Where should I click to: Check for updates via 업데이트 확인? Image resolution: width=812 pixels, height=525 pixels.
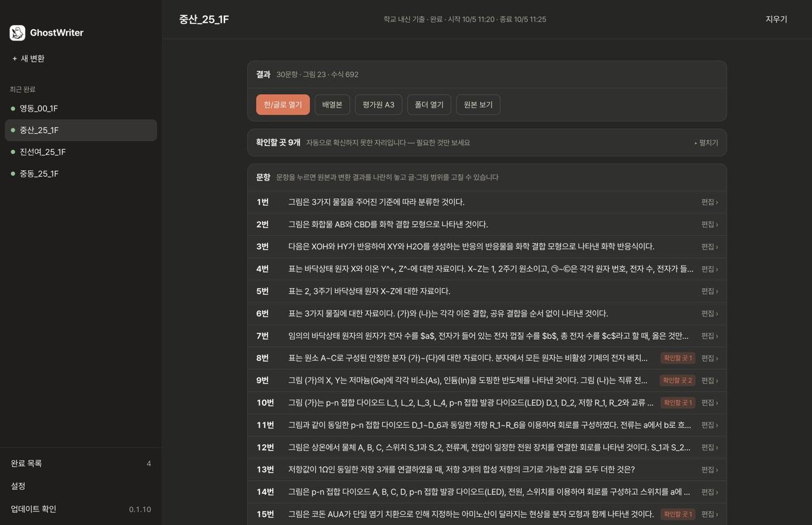click(81, 509)
